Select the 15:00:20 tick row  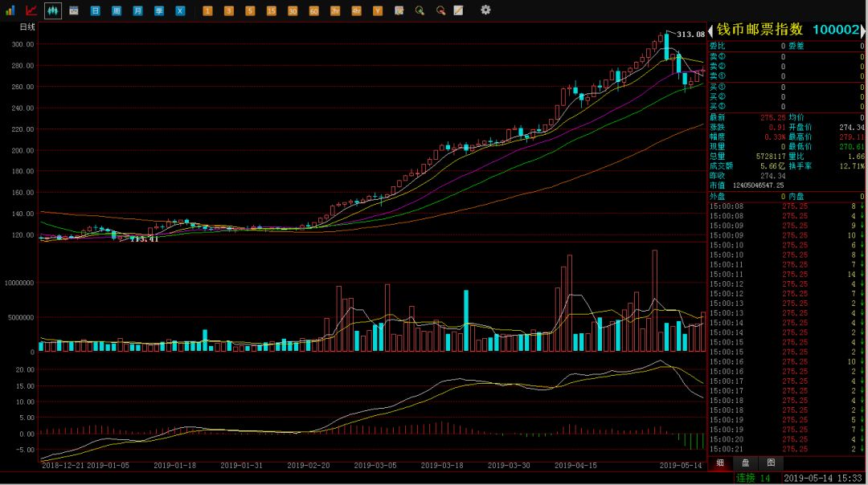tap(786, 439)
